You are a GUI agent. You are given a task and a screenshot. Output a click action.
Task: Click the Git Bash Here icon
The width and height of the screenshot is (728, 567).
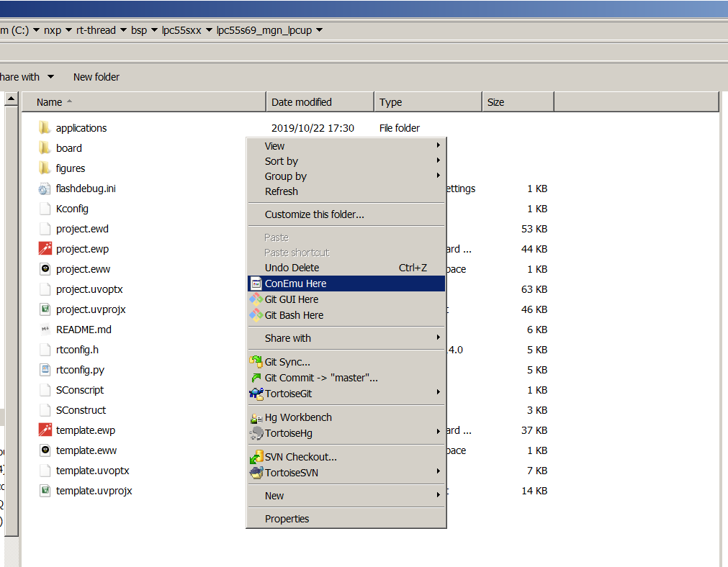pyautogui.click(x=256, y=315)
